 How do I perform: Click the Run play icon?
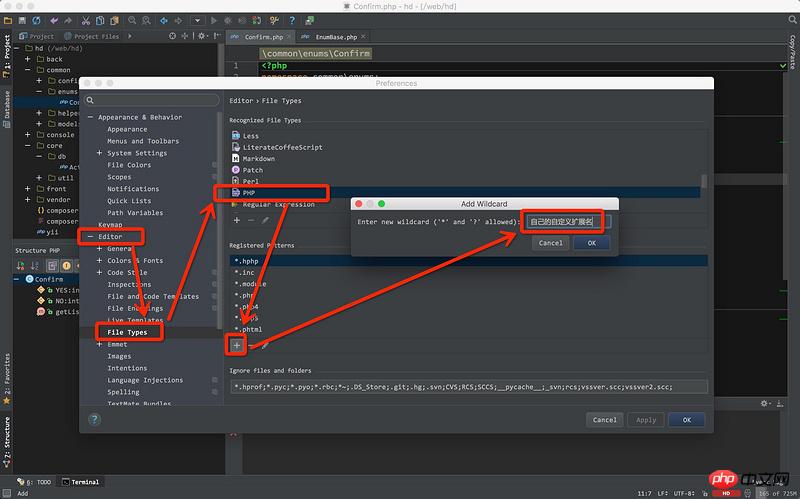click(x=214, y=21)
